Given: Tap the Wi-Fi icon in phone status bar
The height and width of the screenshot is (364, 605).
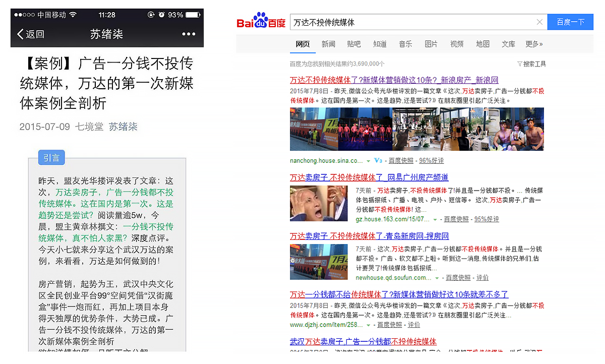Looking at the screenshot, I should pos(73,15).
